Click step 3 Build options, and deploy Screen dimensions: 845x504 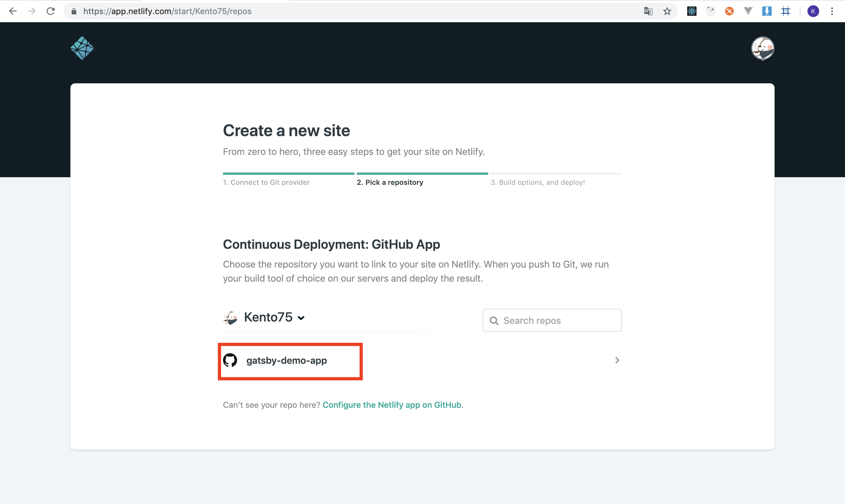point(538,182)
